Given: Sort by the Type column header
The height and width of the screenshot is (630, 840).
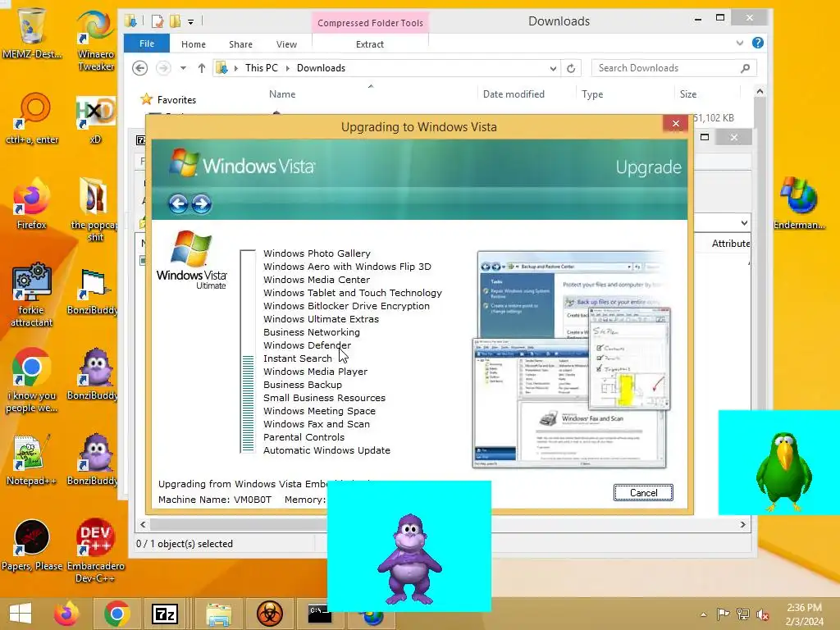Looking at the screenshot, I should [592, 94].
